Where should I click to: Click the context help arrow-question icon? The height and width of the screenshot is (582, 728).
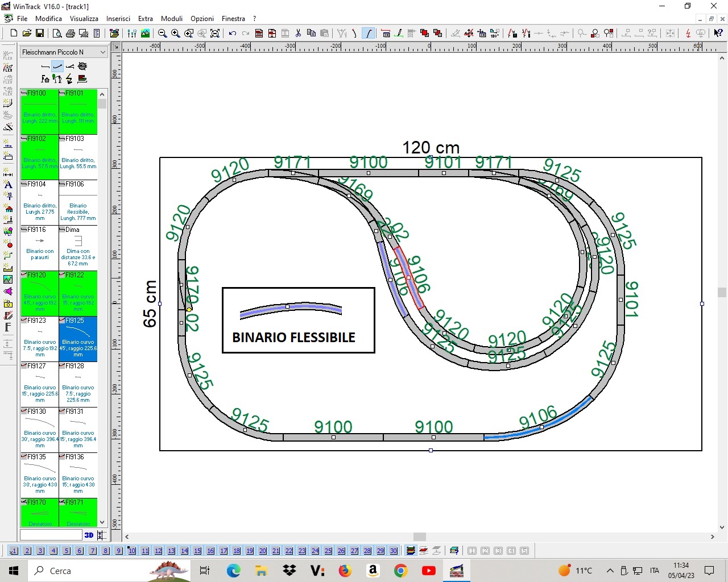click(718, 34)
